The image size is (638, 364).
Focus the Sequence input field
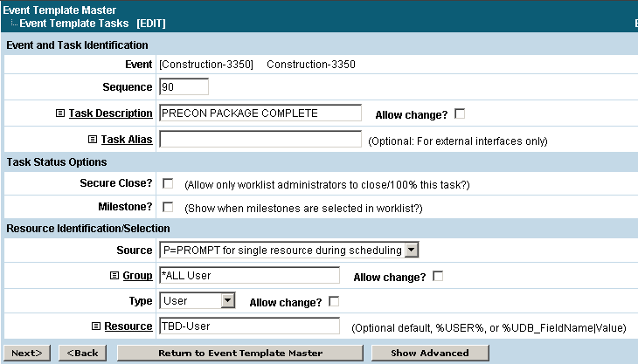184,87
